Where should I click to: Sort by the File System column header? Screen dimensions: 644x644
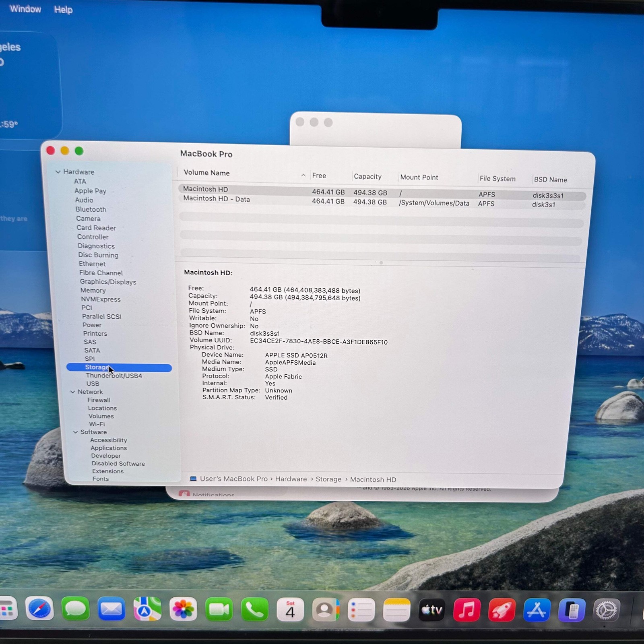tap(497, 178)
